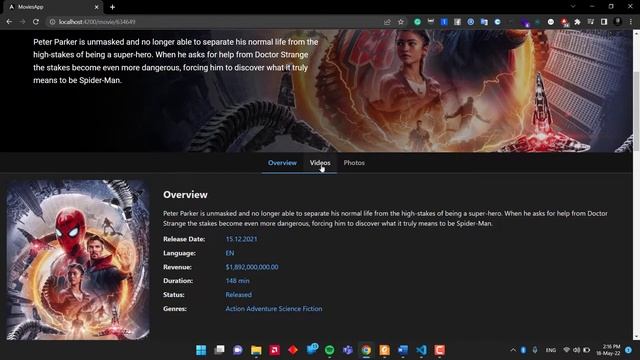Open the taskbar clock and date

(608, 350)
